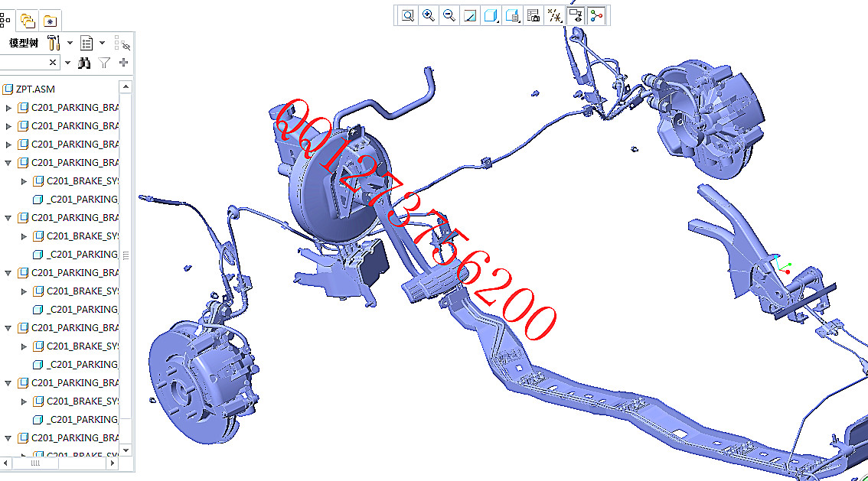Select the Zoom Out tool
This screenshot has height=481, width=868.
[x=449, y=15]
